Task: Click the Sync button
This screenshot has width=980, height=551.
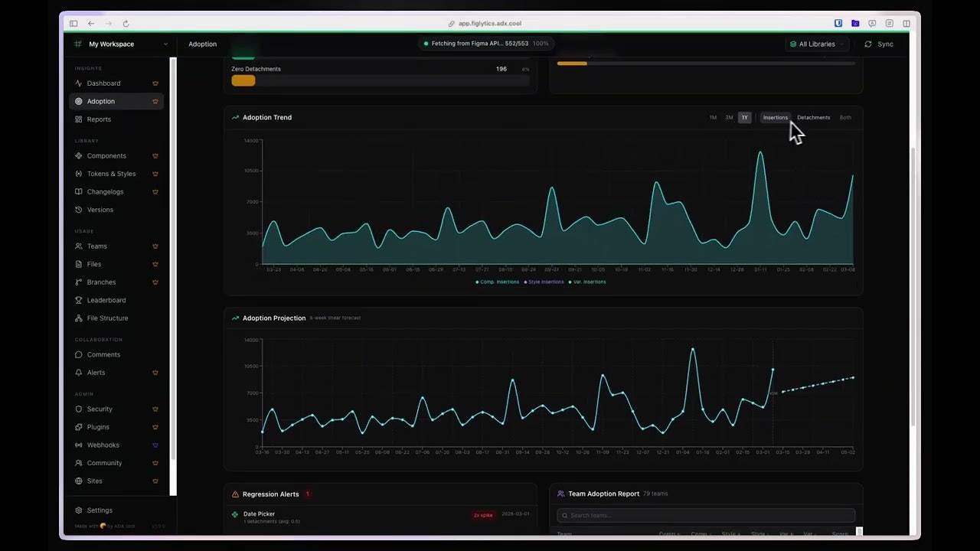Action: tap(879, 44)
